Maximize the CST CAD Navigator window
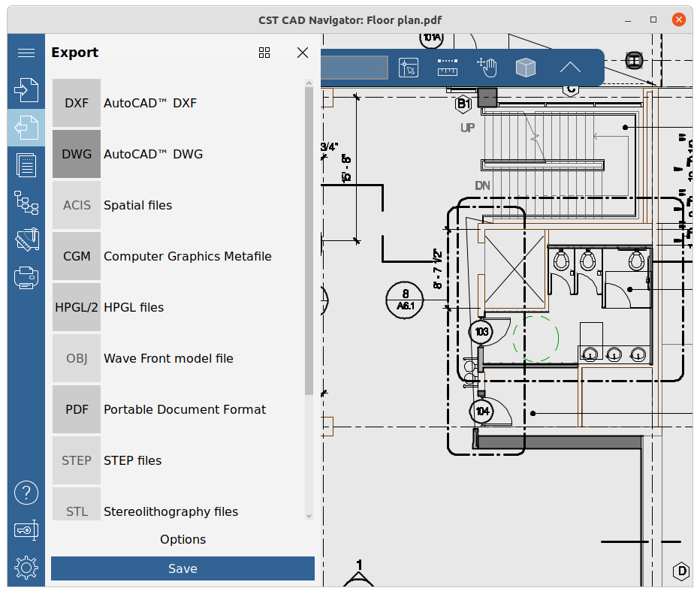 pos(653,20)
